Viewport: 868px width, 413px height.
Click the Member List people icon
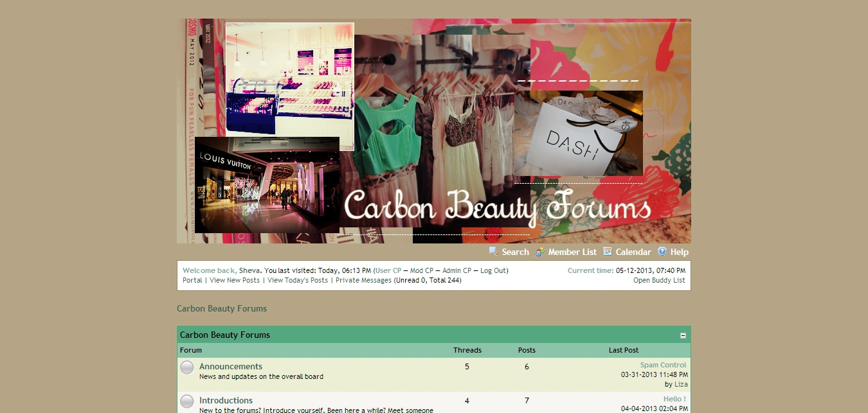tap(540, 251)
